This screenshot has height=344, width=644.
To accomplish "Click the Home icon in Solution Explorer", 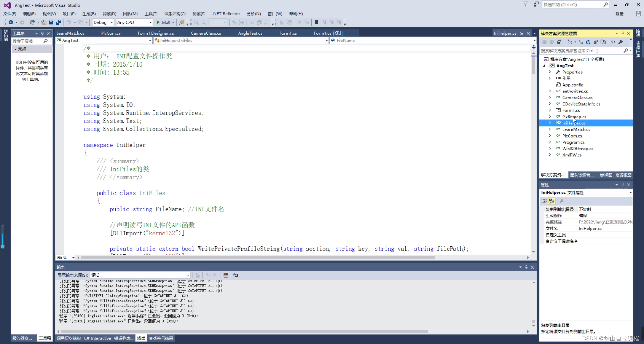I will 559,42.
